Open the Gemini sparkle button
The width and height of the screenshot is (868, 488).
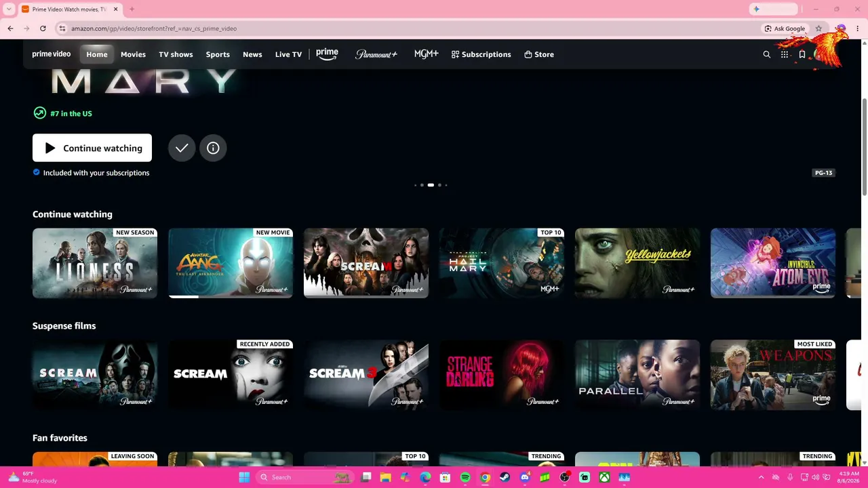774,9
